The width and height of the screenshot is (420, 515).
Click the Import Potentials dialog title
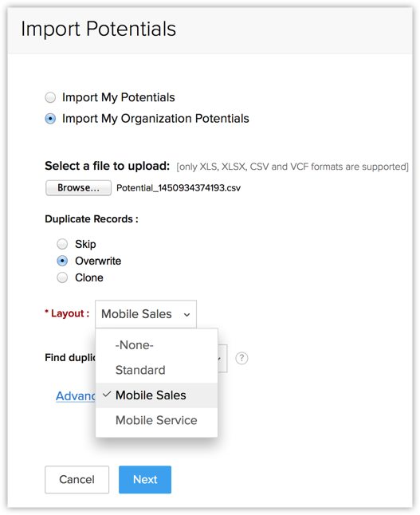[99, 29]
